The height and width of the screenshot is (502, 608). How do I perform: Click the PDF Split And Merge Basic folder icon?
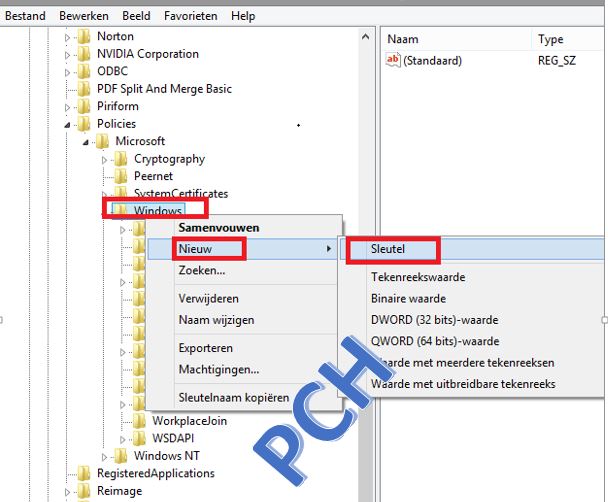(83, 89)
